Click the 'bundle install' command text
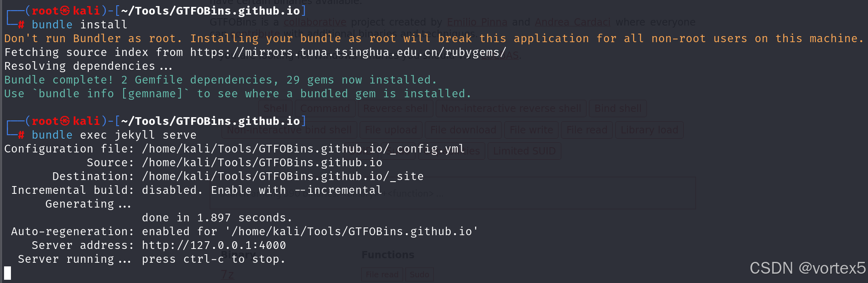The image size is (868, 283). coord(79,25)
